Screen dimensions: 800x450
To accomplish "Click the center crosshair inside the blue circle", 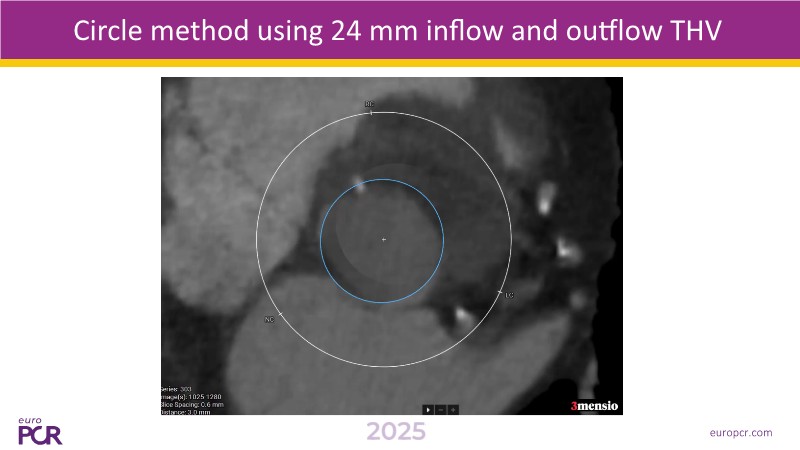I will tap(383, 240).
